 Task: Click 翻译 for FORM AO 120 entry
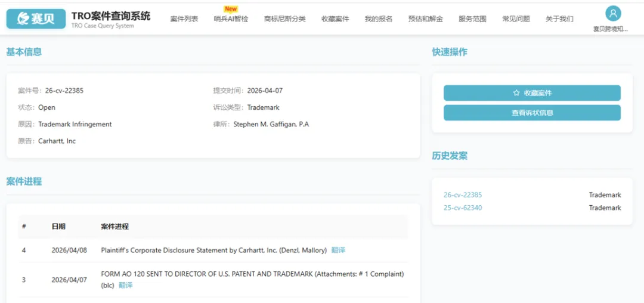(125, 285)
